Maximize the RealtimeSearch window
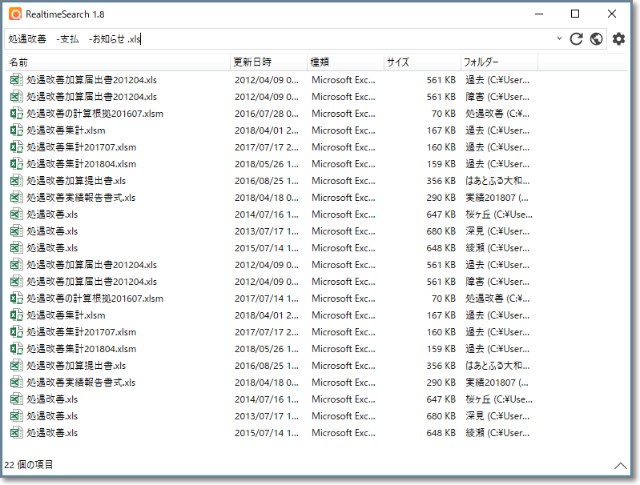640x485 pixels. tap(575, 14)
